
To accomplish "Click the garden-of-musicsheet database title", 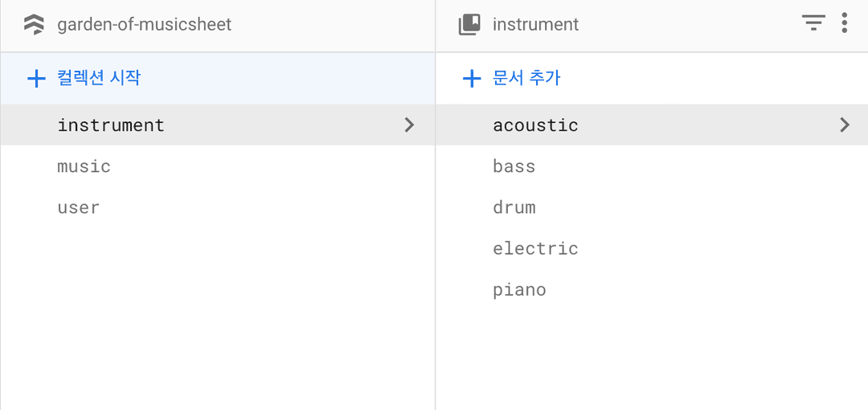I will click(x=145, y=24).
